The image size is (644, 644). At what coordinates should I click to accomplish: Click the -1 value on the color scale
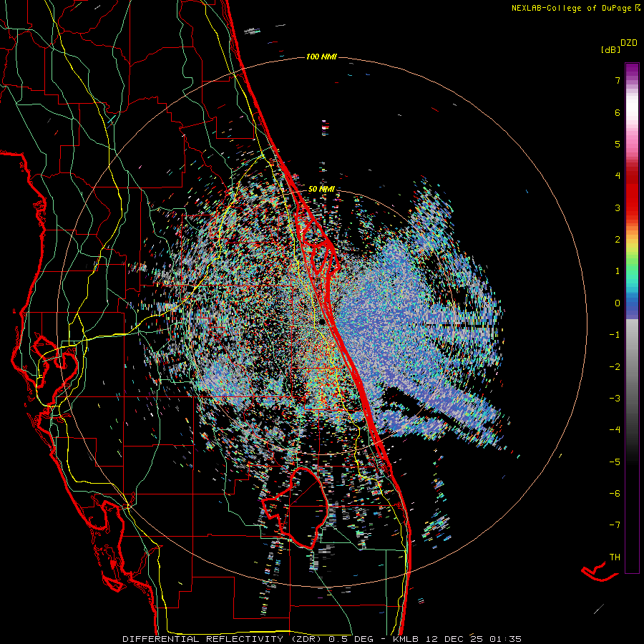[615, 335]
